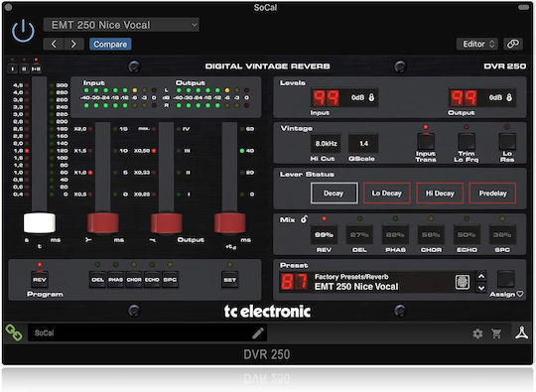Click the white decay time lever

pyautogui.click(x=40, y=222)
